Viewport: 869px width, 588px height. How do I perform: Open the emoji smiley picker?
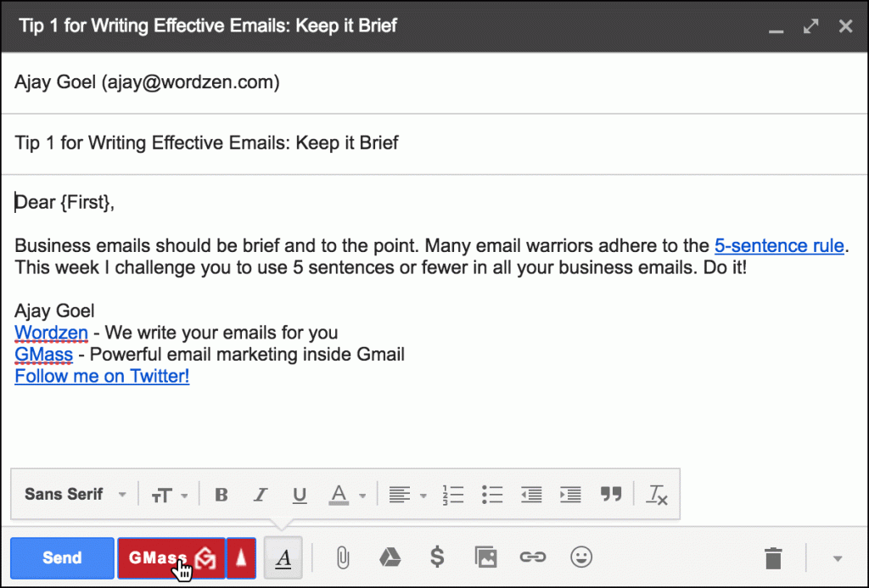[x=581, y=557]
